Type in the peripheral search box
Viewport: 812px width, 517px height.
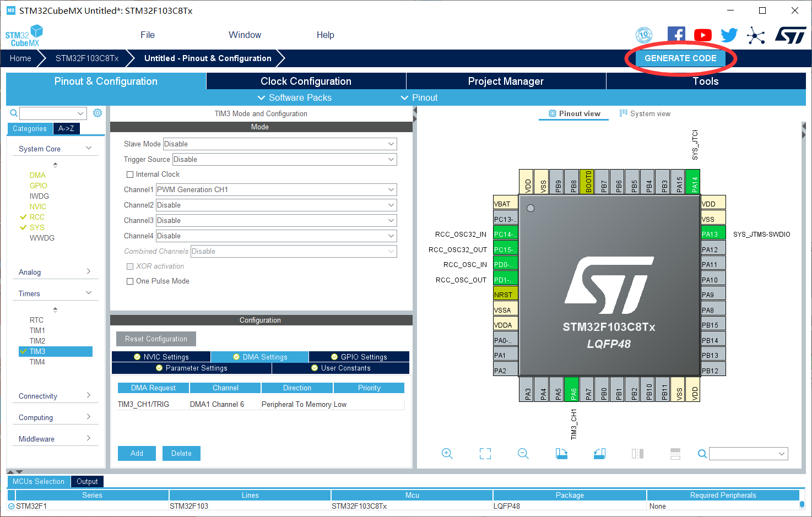tap(53, 113)
